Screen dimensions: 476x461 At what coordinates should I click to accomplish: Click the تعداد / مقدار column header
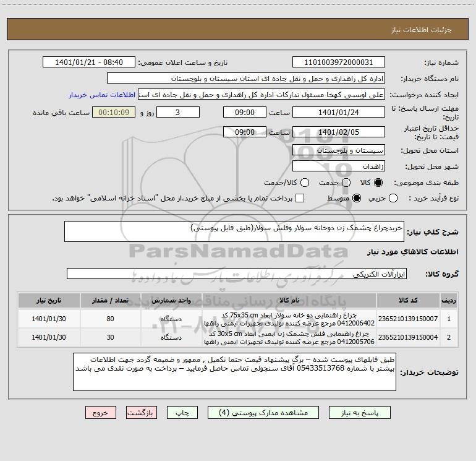(111, 300)
